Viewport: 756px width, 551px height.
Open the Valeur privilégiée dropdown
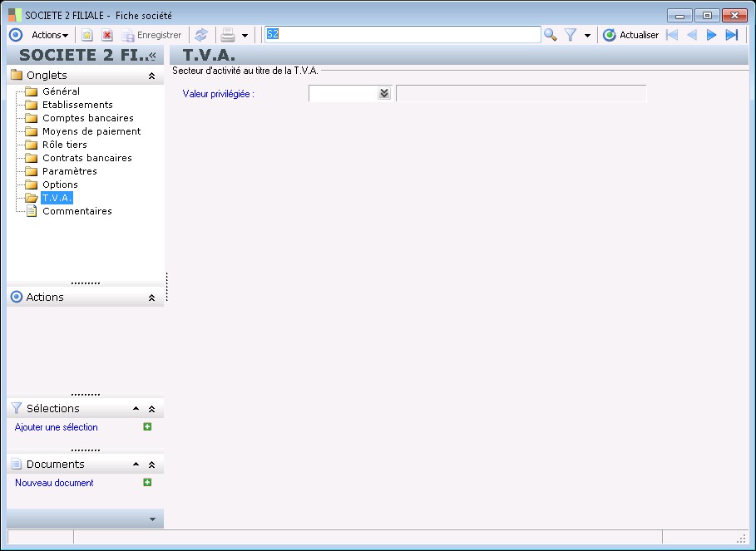(x=383, y=93)
